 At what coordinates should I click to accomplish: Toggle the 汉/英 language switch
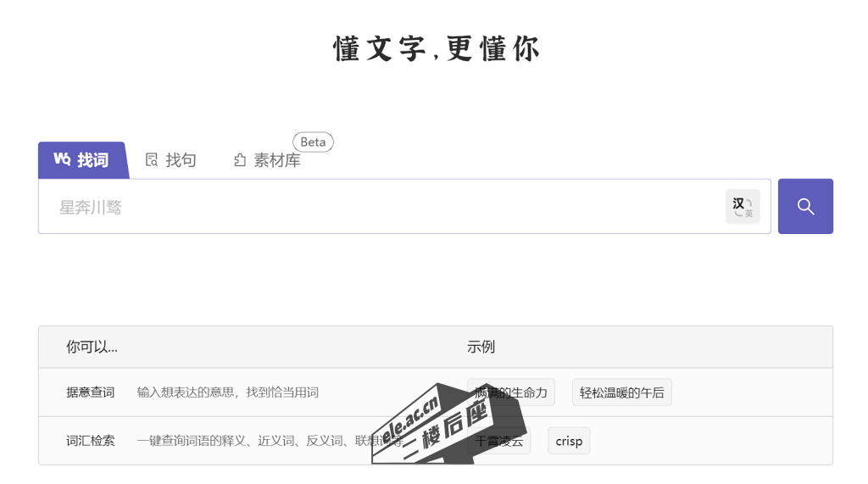coord(743,207)
